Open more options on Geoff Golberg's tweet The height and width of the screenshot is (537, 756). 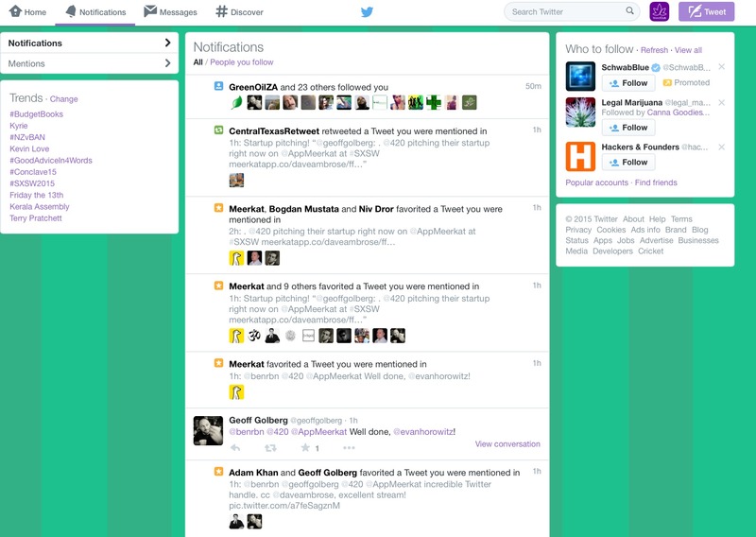coord(349,448)
